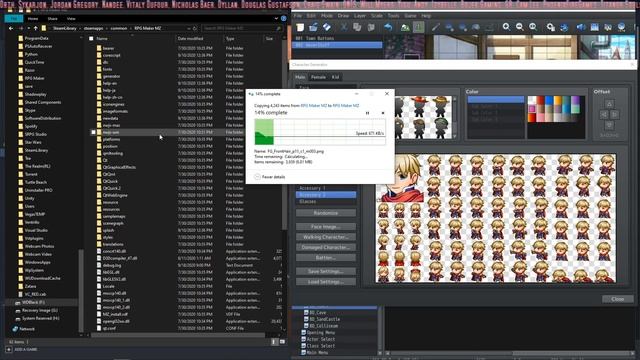Open the File menu in RPG Maker
The width and height of the screenshot is (640, 360).
pyautogui.click(x=298, y=16)
